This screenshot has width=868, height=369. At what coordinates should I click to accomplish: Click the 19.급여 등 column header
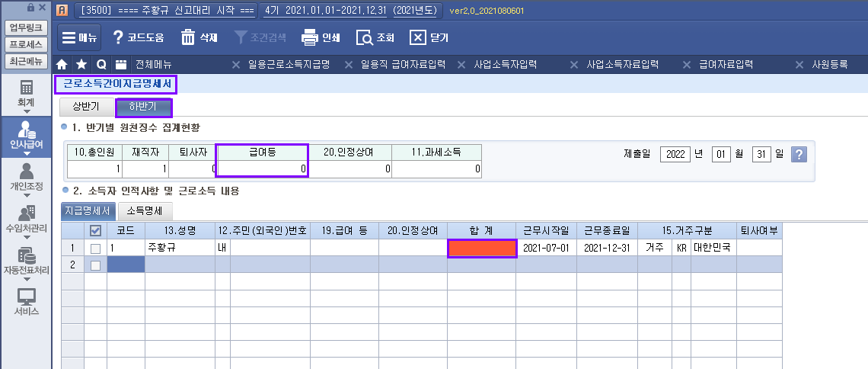coord(344,230)
